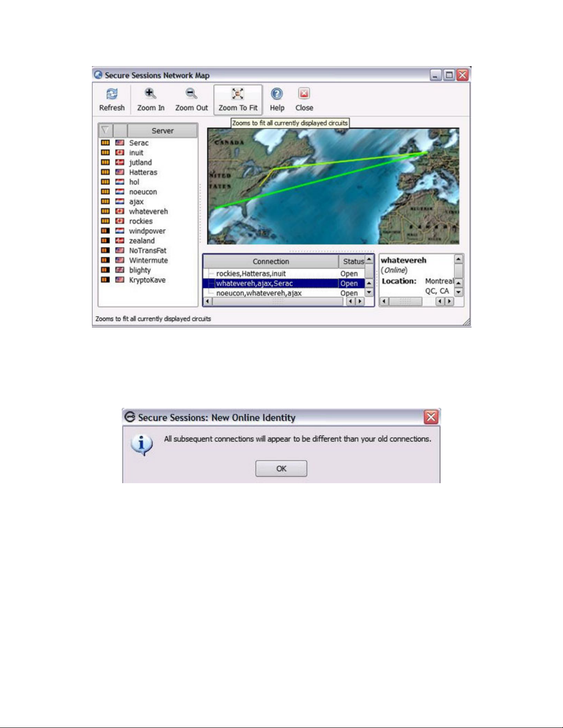Click the Connection column header
Image resolution: width=563 pixels, height=728 pixels.
click(x=271, y=261)
